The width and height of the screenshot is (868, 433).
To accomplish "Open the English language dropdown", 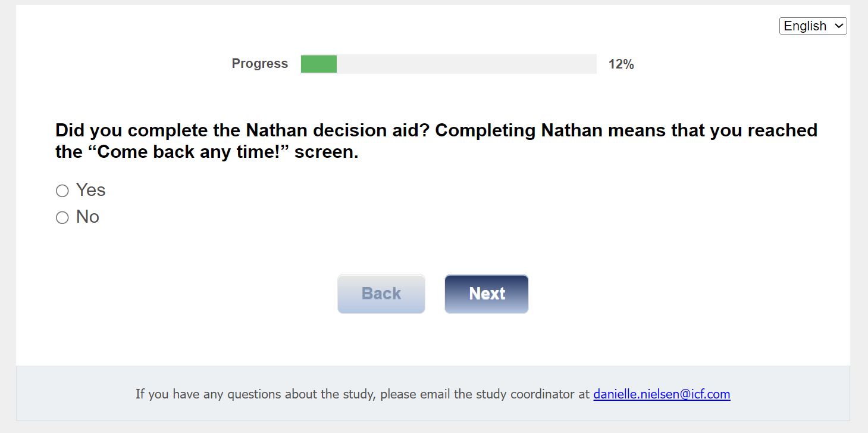I will (813, 26).
